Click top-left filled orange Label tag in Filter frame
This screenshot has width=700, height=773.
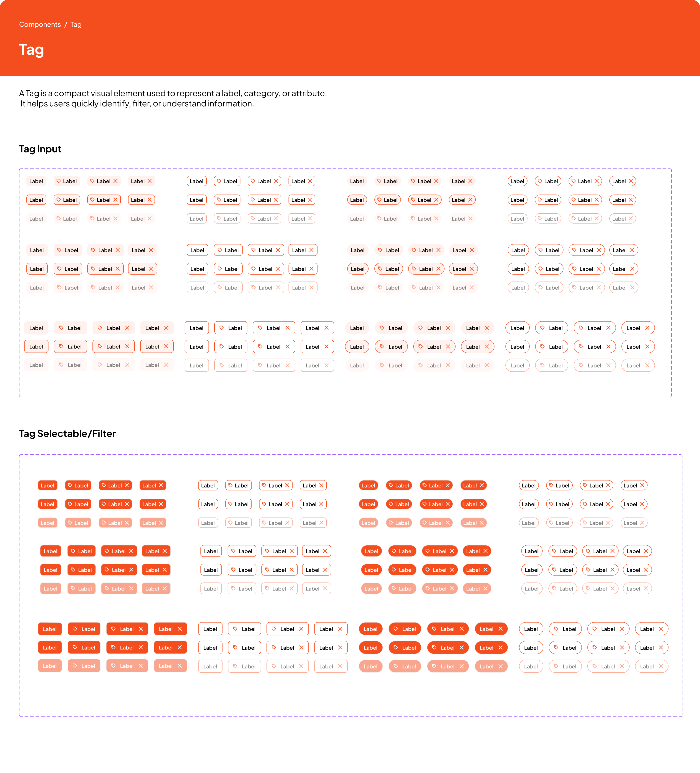tap(48, 485)
